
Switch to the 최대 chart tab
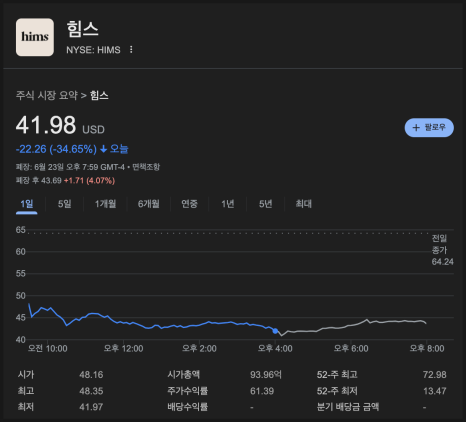[x=304, y=204]
